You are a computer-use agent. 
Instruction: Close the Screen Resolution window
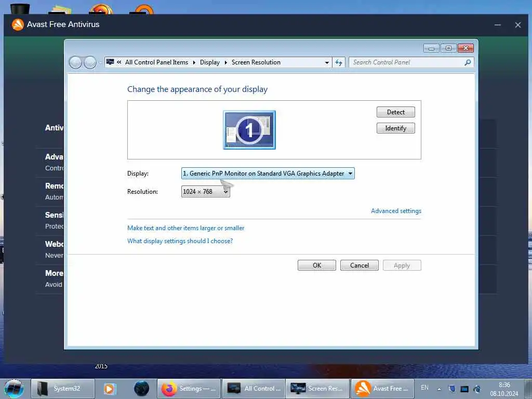click(465, 48)
